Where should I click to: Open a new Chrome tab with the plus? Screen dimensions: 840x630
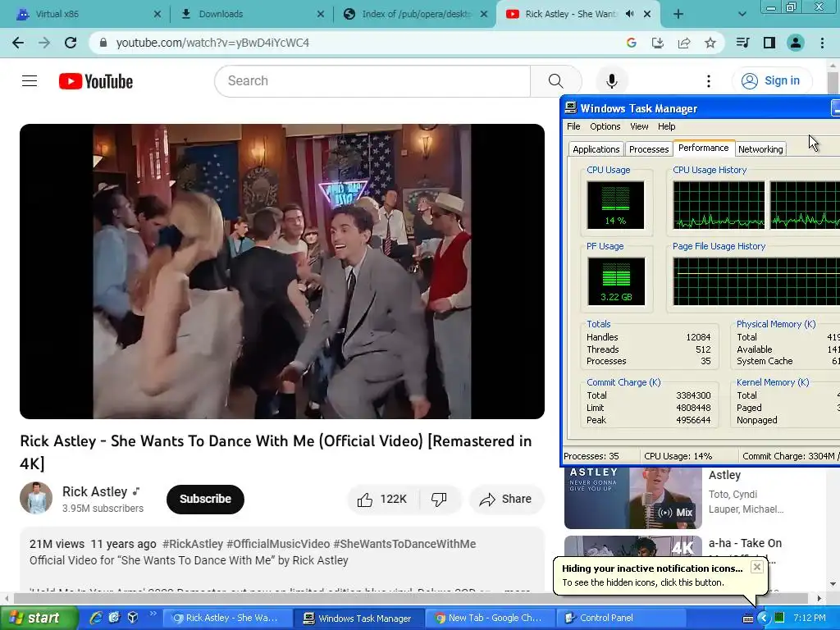[x=678, y=14]
